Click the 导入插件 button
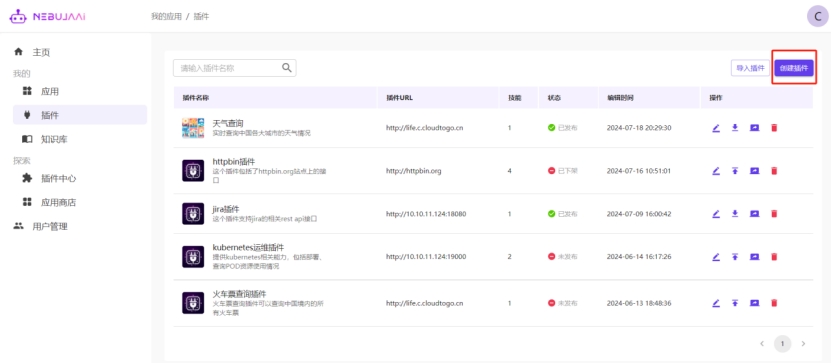831x363 pixels. tap(750, 68)
